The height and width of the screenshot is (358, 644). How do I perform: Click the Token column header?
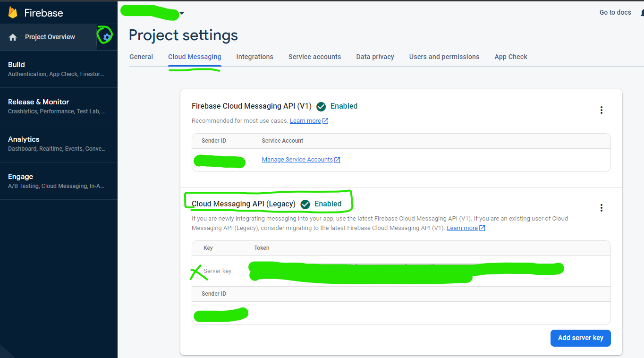pyautogui.click(x=262, y=248)
